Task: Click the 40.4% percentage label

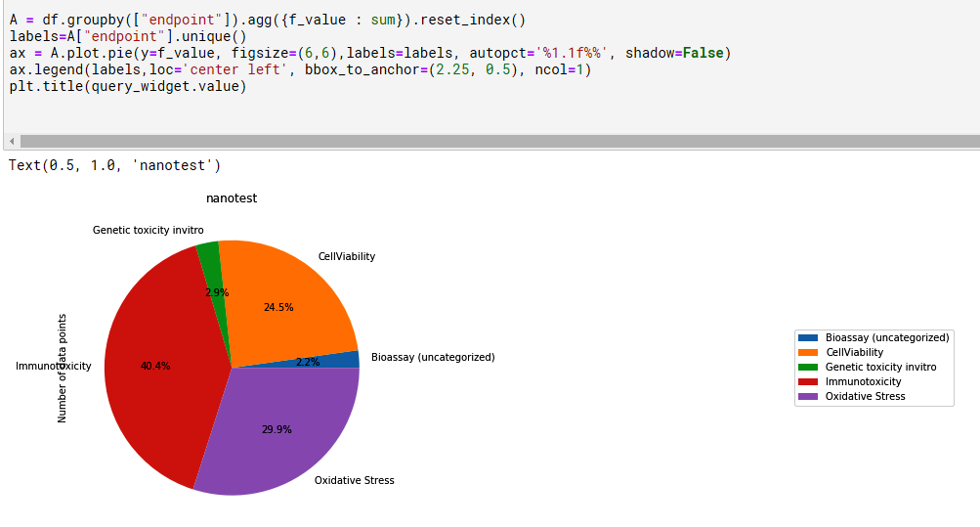Action: pos(155,366)
